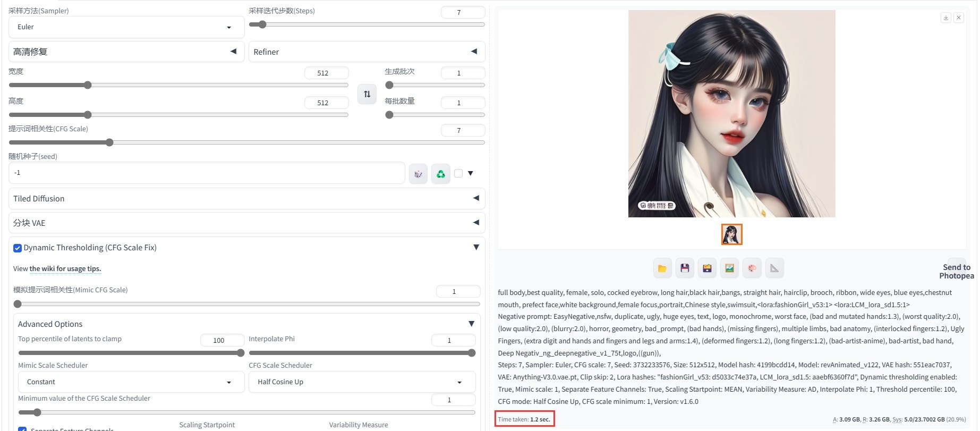The image size is (980, 431).
Task: Toggle the Separate Feature Channels checkbox
Action: coord(22,429)
